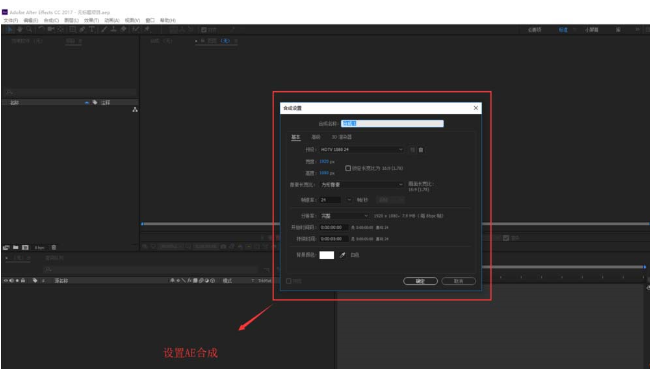The width and height of the screenshot is (650, 369).
Task: Toggle the preview checkbox in dialog corner
Action: click(x=289, y=281)
